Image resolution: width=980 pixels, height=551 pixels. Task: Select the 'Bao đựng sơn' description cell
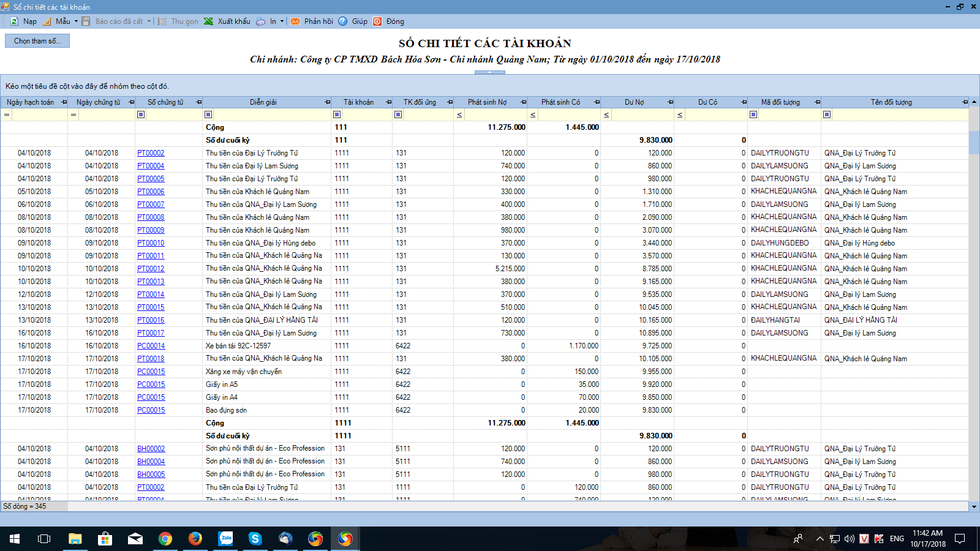click(x=267, y=410)
